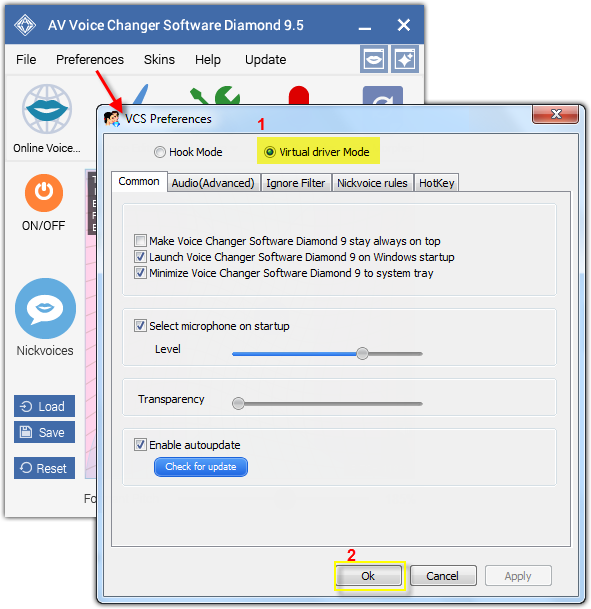Click the diamond logo in AV Voice Changer title bar
Screen dimensions: 591x609
[25, 25]
